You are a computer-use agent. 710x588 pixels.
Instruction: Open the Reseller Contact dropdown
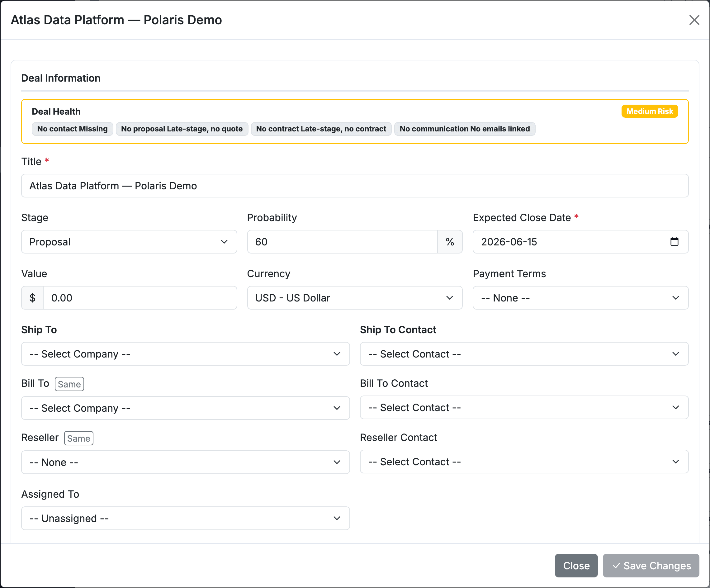tap(524, 462)
